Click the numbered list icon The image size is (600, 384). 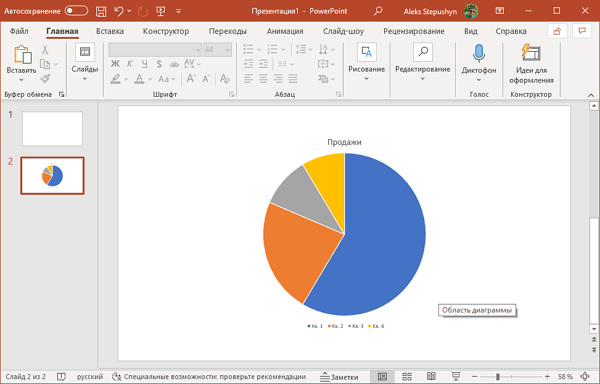pyautogui.click(x=272, y=49)
